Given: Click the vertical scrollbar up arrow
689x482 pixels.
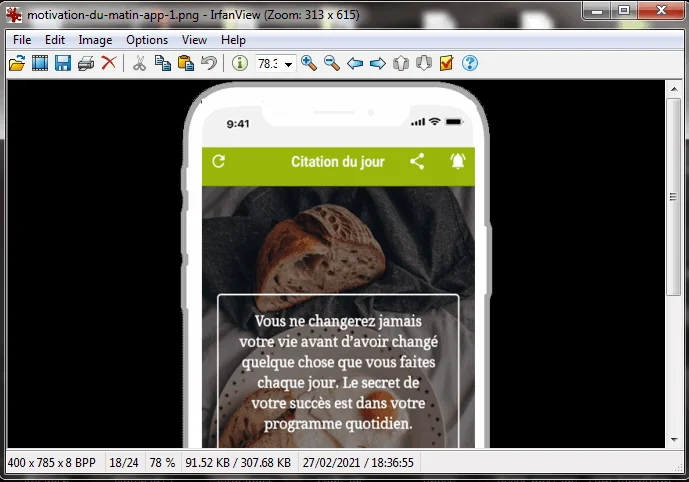Looking at the screenshot, I should pyautogui.click(x=674, y=89).
